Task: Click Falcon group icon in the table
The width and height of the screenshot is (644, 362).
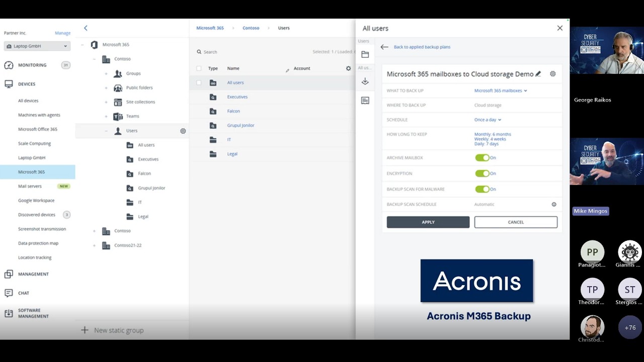Action: point(213,111)
